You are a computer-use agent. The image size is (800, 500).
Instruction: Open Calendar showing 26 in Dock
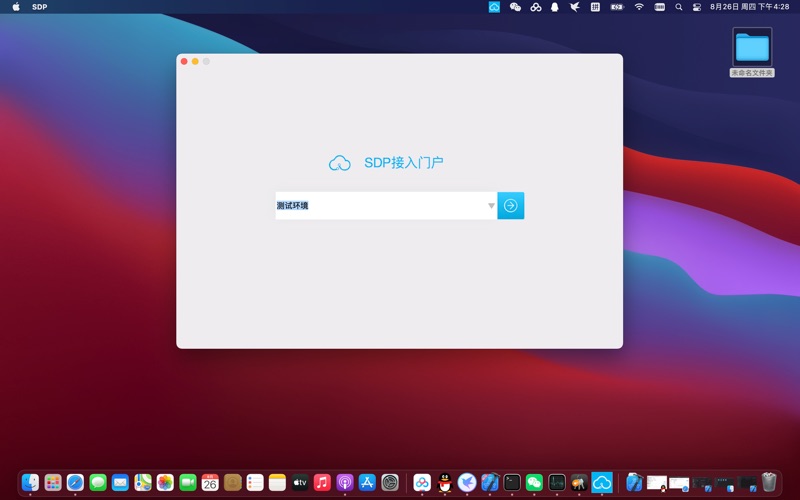[210, 482]
